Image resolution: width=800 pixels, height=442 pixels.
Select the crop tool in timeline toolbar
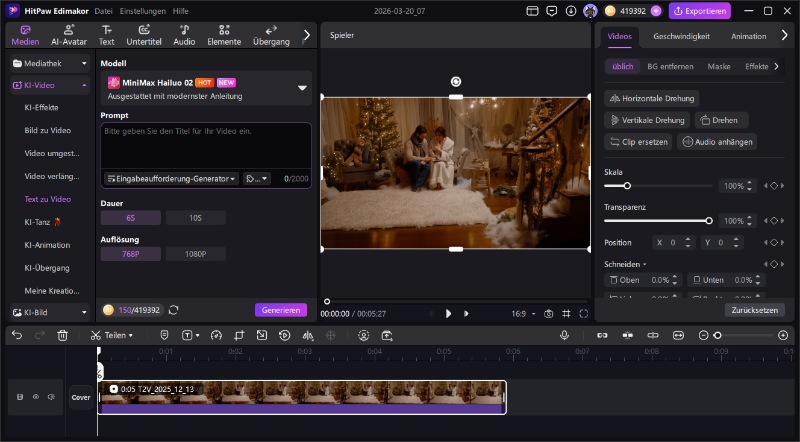tap(239, 335)
